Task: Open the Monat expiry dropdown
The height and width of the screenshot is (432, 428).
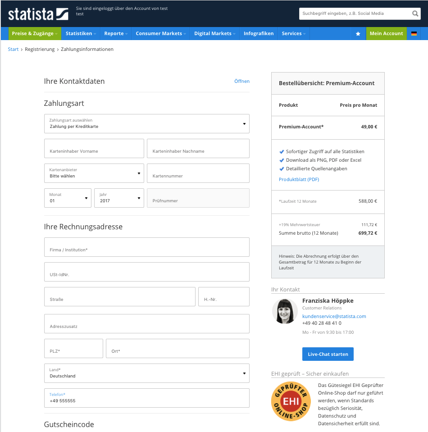Action: pos(68,198)
